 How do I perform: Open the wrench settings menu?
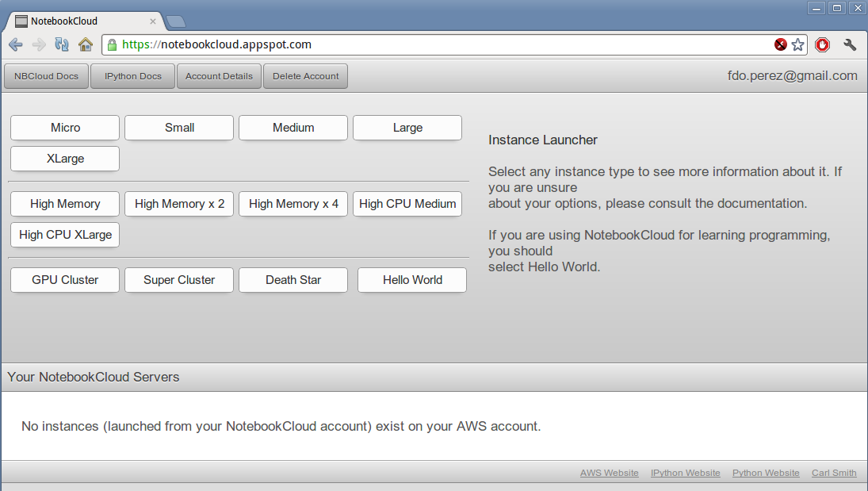pos(850,44)
